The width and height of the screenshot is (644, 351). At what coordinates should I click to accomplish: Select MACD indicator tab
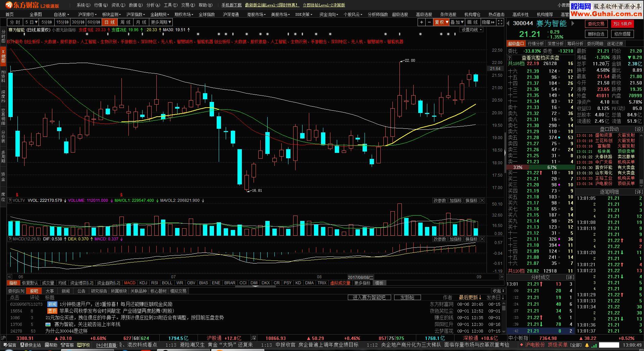pos(130,283)
